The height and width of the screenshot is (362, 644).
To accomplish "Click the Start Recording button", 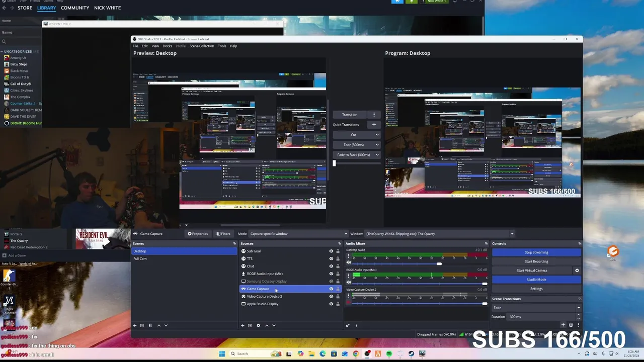I will click(x=536, y=261).
